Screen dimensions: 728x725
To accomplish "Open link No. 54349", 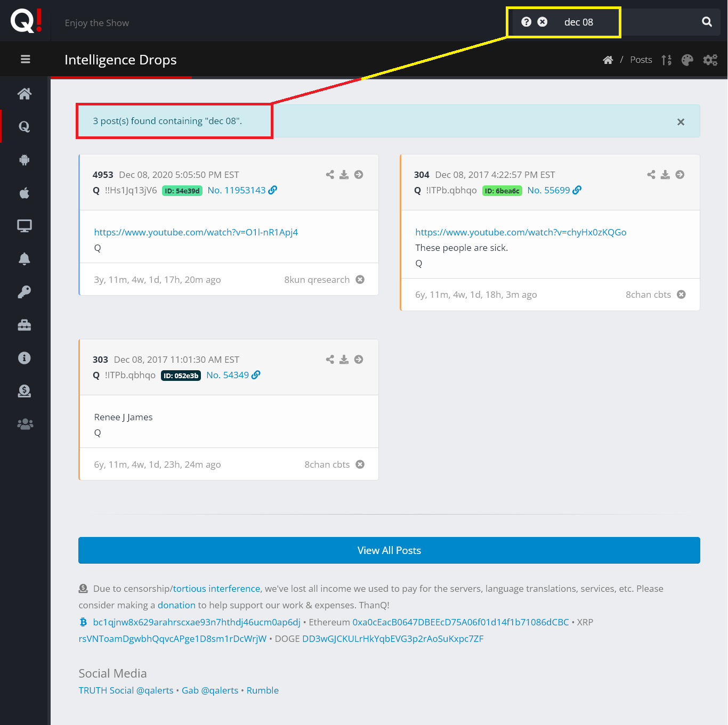I will pos(233,375).
